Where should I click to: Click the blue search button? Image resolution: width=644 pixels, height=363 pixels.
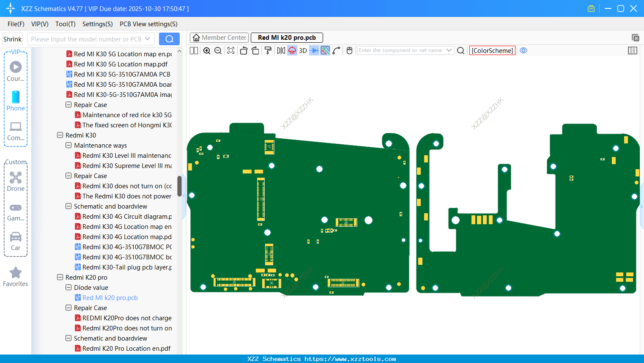coord(169,39)
